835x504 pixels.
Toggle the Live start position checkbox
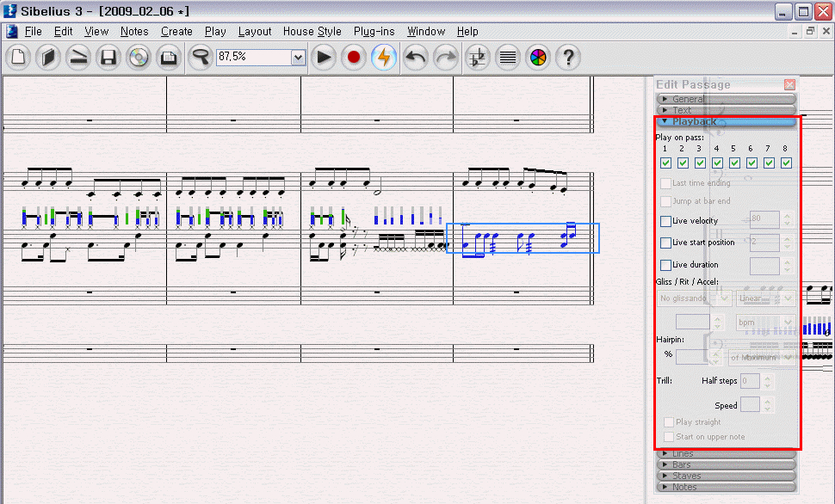click(x=665, y=243)
